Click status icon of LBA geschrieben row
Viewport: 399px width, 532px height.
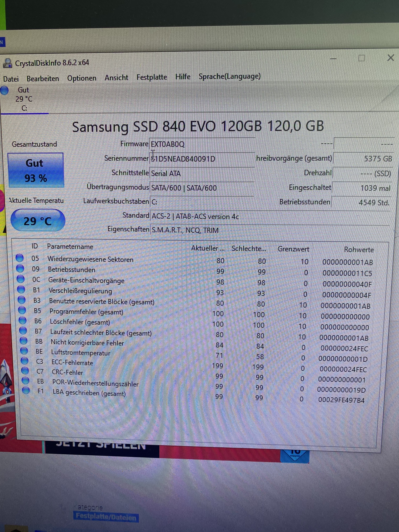[26, 390]
